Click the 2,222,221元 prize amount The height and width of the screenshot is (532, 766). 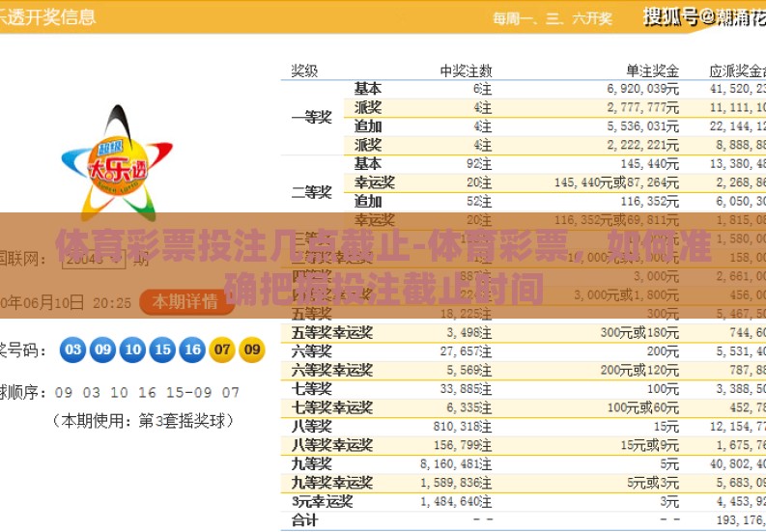coord(643,145)
